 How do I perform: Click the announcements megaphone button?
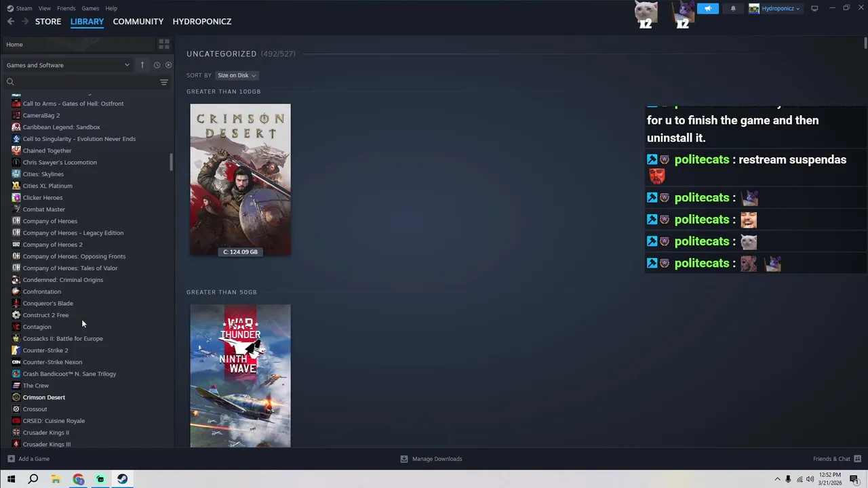tap(708, 9)
